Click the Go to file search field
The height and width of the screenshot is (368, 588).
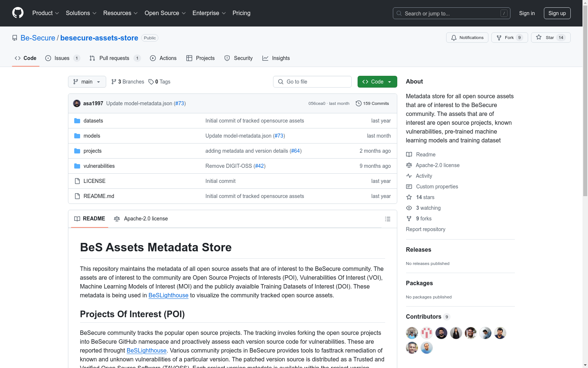(312, 82)
